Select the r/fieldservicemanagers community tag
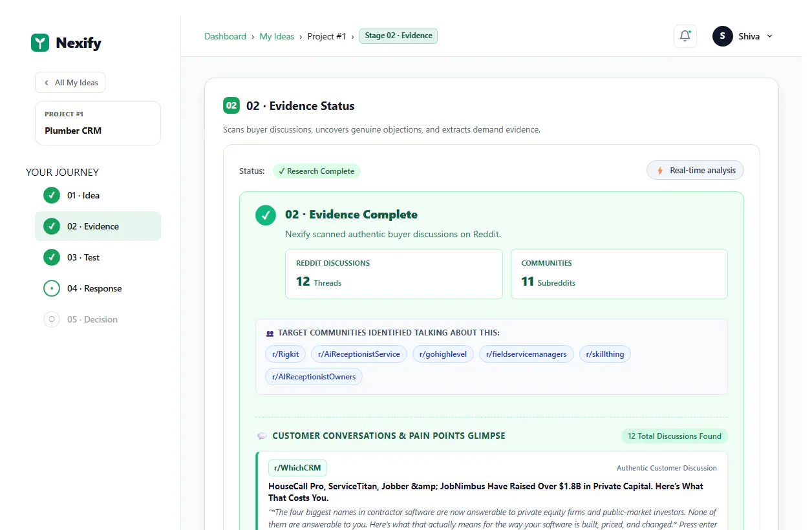 pyautogui.click(x=526, y=354)
